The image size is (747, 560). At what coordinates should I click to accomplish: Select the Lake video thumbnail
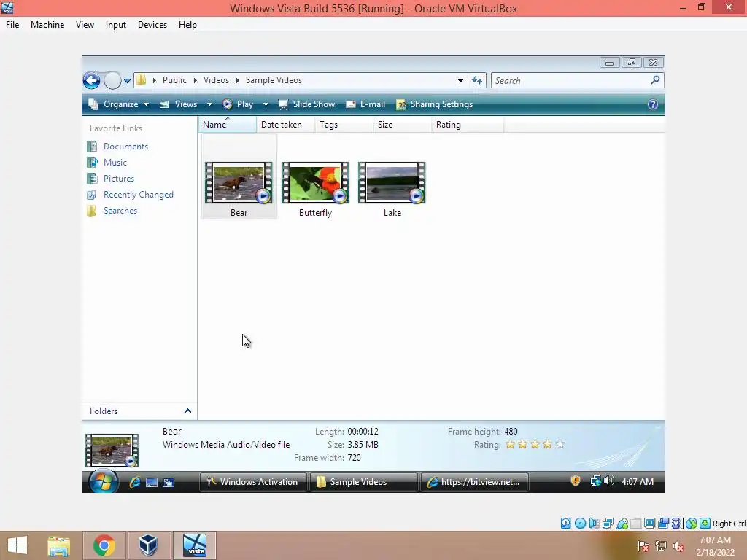392,183
